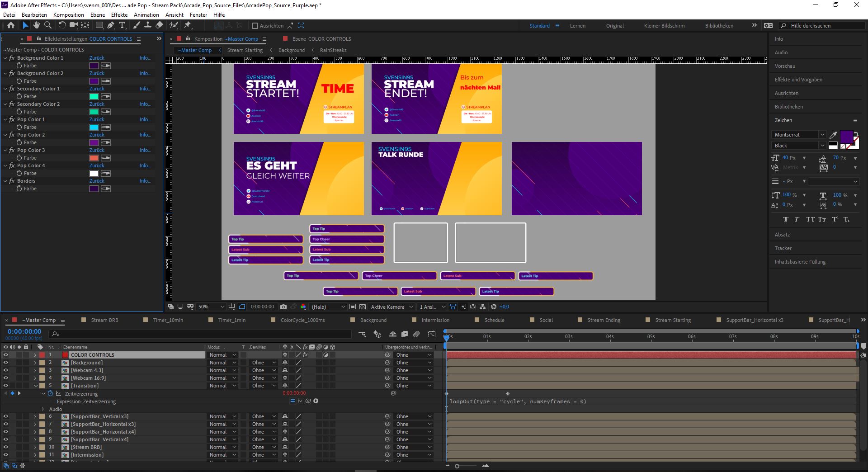This screenshot has height=472, width=868.
Task: Activate the Clone Stamp tool
Action: coord(148,25)
